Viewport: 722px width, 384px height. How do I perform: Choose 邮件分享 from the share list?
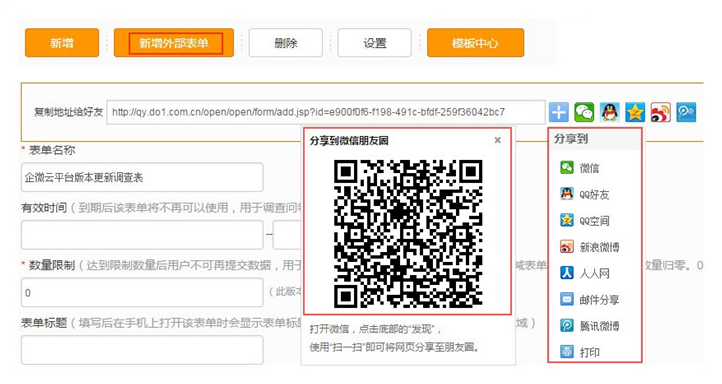coord(589,300)
